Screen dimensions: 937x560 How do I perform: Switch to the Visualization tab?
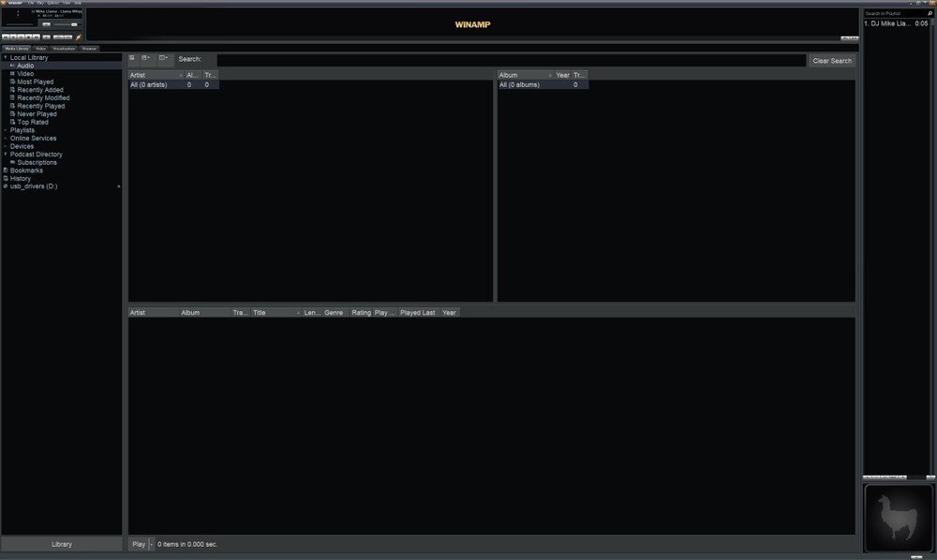point(64,49)
